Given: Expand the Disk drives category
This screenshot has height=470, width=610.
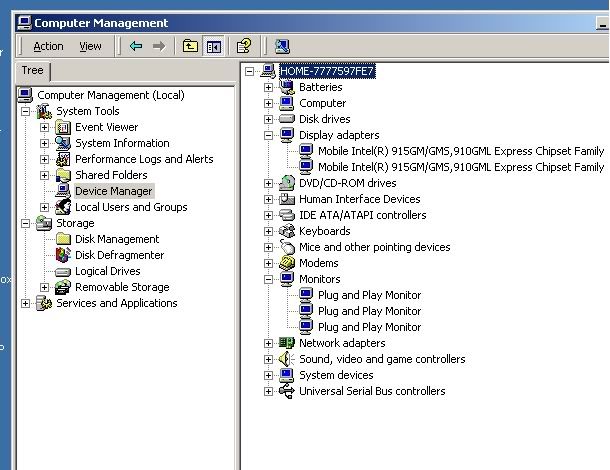Looking at the screenshot, I should (268, 119).
